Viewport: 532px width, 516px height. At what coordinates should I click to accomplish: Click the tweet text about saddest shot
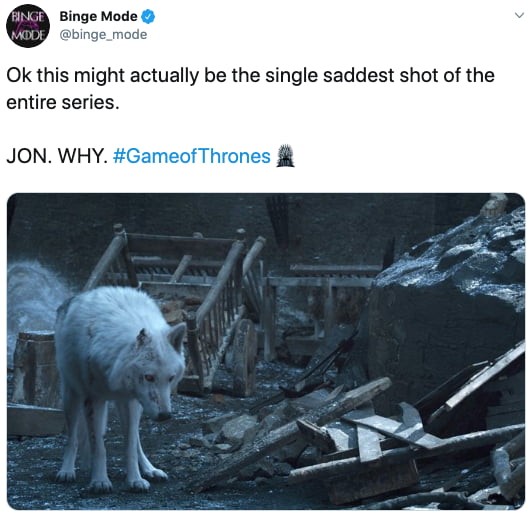pos(250,89)
